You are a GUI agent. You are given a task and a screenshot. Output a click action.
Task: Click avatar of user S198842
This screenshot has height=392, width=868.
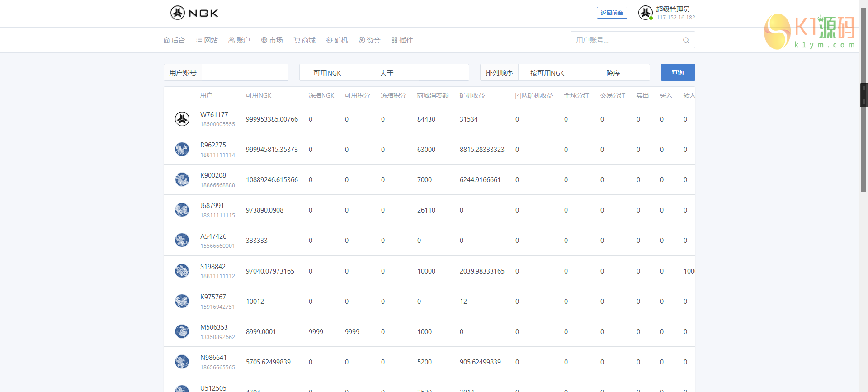pos(182,271)
